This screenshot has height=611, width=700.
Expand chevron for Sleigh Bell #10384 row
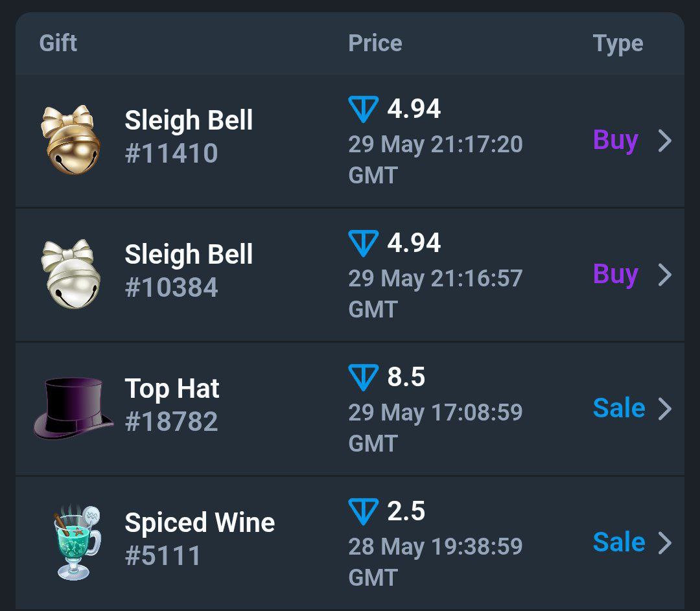665,275
